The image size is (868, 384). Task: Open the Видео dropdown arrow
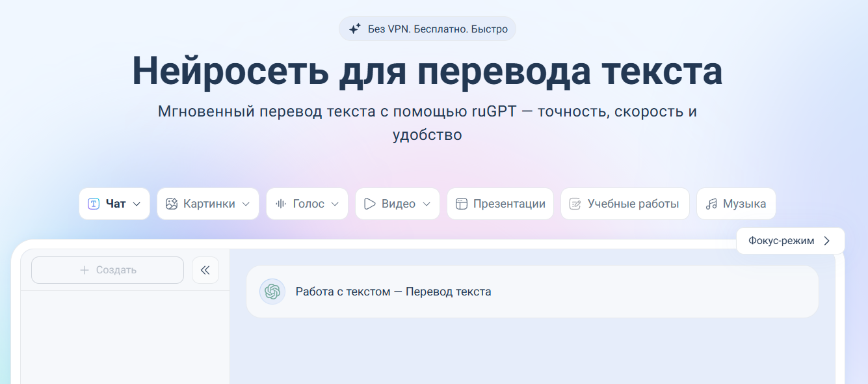pyautogui.click(x=427, y=204)
